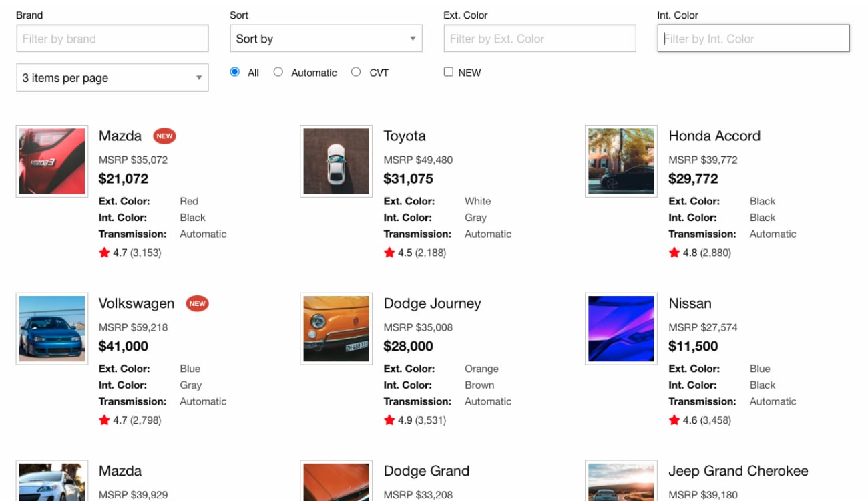
Task: Click the $21,072 price
Action: click(124, 179)
